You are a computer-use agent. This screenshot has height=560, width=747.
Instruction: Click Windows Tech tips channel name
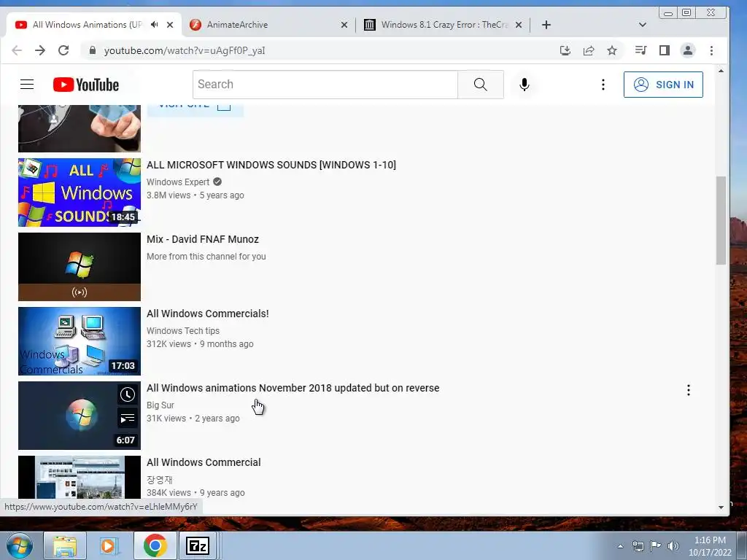coord(183,330)
